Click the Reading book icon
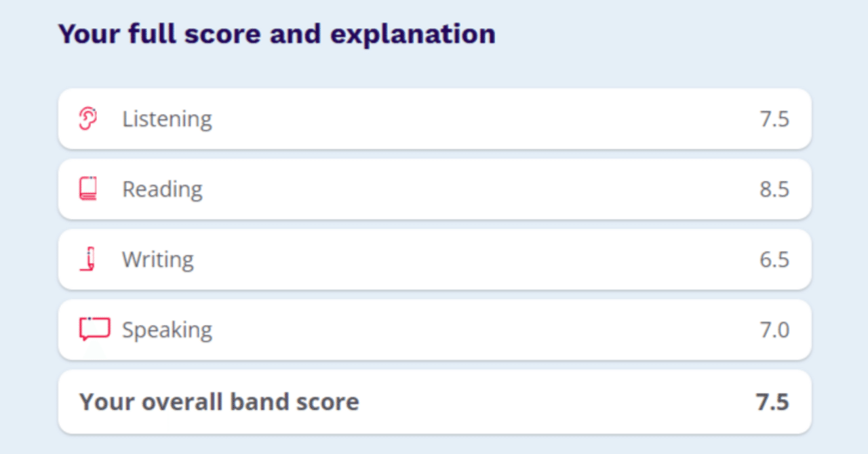868x454 pixels. click(88, 189)
